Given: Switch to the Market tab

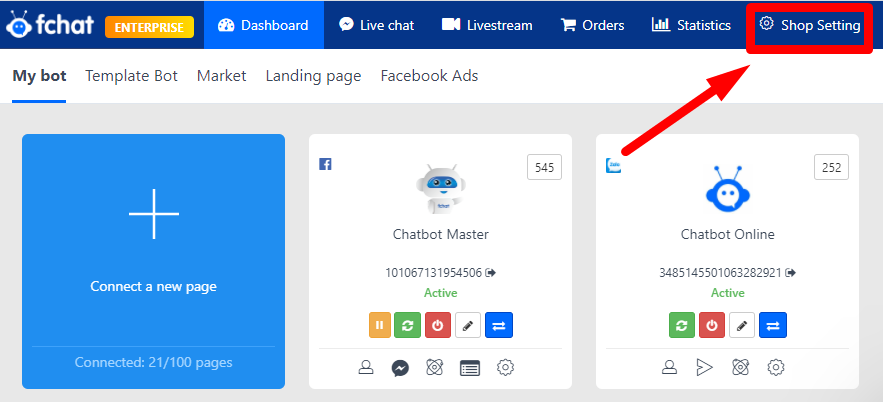Looking at the screenshot, I should click(221, 75).
